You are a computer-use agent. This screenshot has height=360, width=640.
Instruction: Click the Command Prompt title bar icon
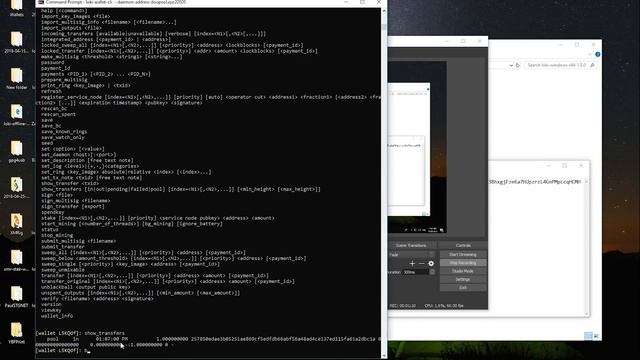pyautogui.click(x=41, y=2)
